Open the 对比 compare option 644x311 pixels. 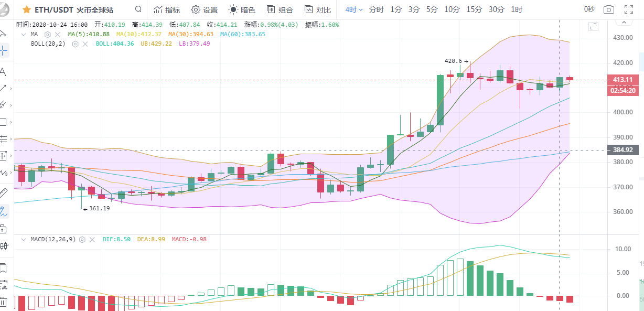[317, 9]
